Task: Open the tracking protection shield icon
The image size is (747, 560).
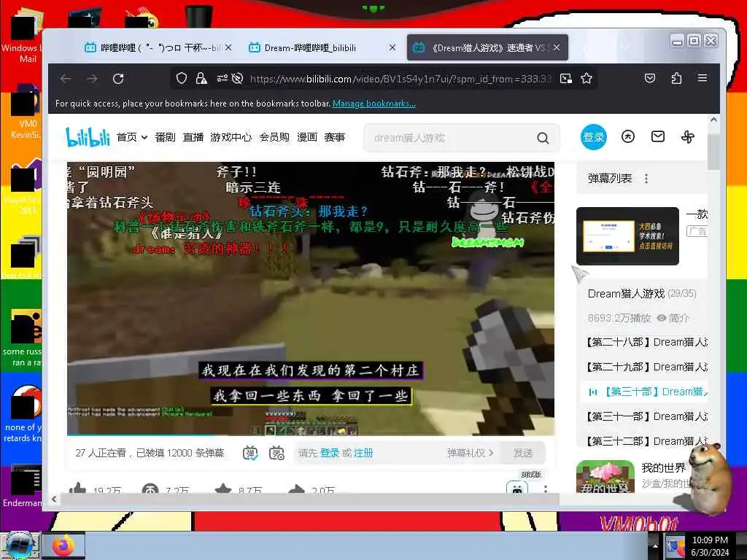Action: pos(181,79)
